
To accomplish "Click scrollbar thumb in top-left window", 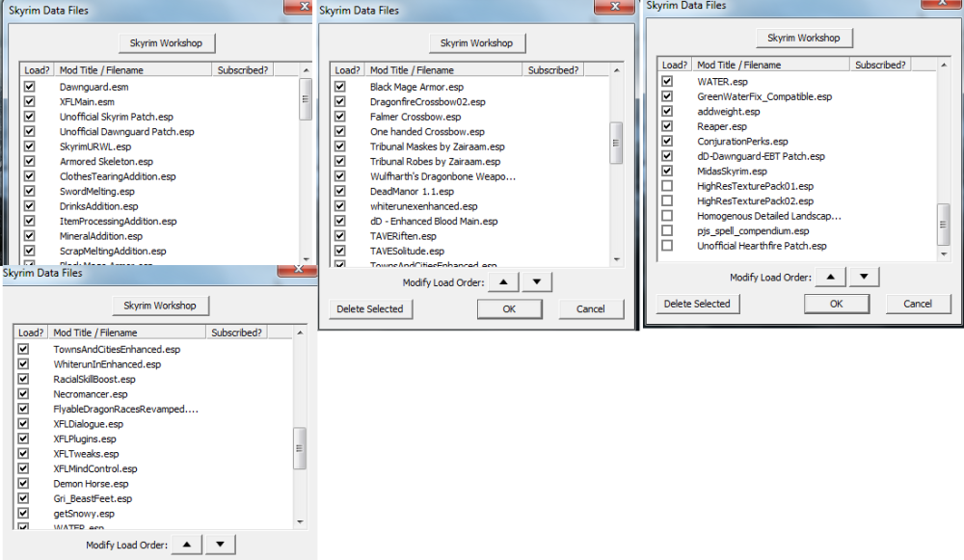I will pos(306,99).
